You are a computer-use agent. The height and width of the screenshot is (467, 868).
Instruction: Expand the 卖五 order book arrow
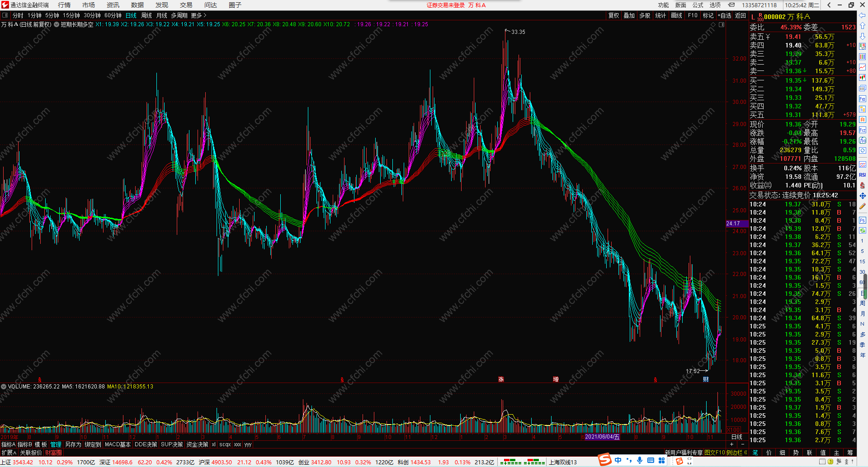(x=767, y=37)
